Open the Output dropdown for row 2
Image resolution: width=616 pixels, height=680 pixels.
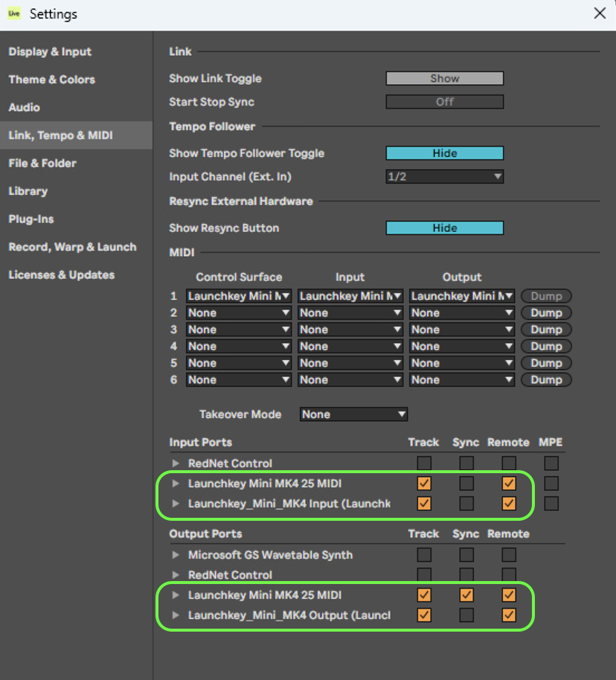462,312
